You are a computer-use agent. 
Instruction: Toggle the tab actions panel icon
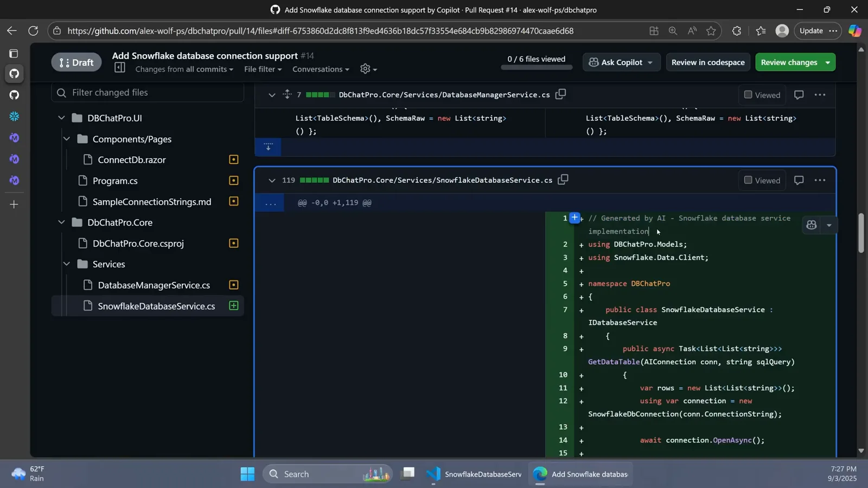pyautogui.click(x=14, y=53)
